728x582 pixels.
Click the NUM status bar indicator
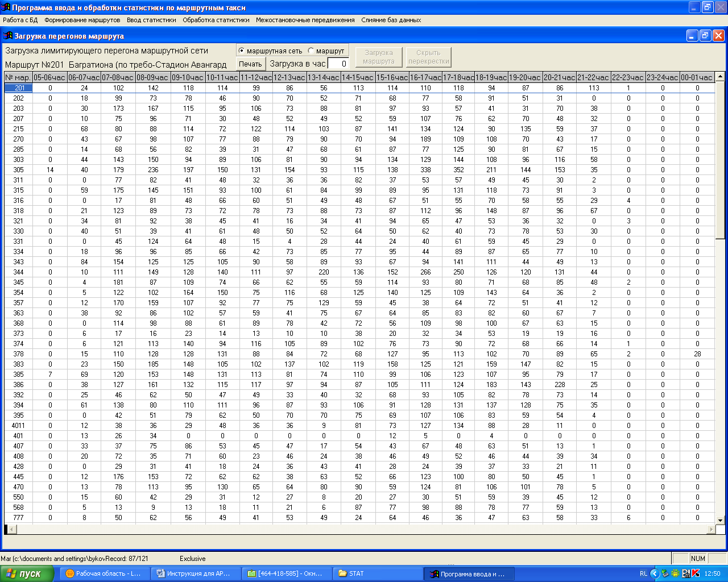click(698, 559)
